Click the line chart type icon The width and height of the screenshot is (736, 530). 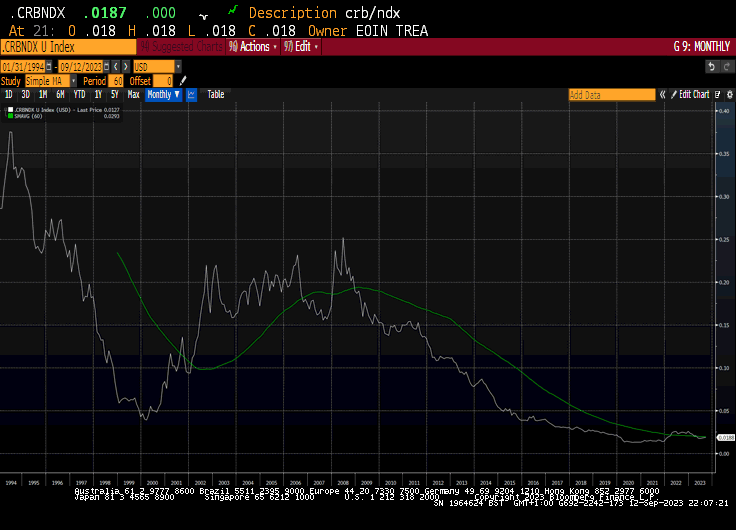click(x=192, y=94)
